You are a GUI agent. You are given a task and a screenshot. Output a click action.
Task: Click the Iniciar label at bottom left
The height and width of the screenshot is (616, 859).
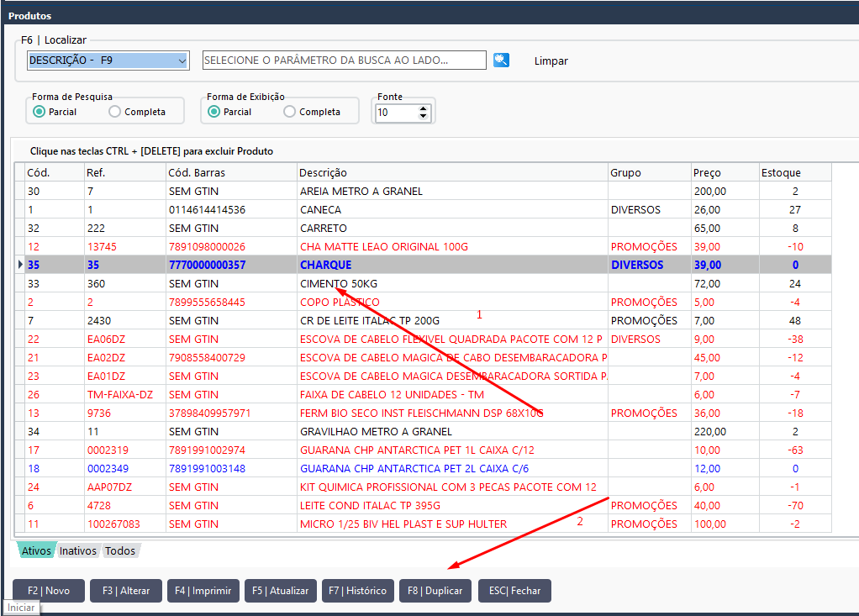point(21,608)
